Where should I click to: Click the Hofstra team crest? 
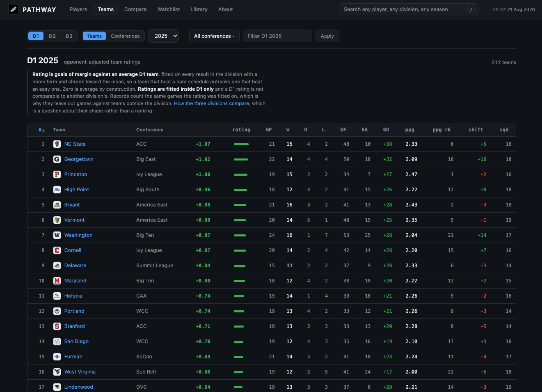[57, 296]
